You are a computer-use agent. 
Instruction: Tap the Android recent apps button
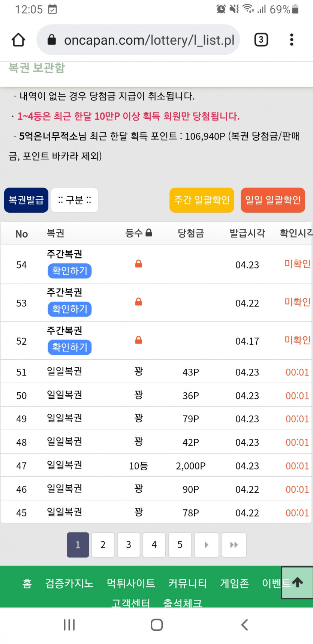tap(69, 624)
